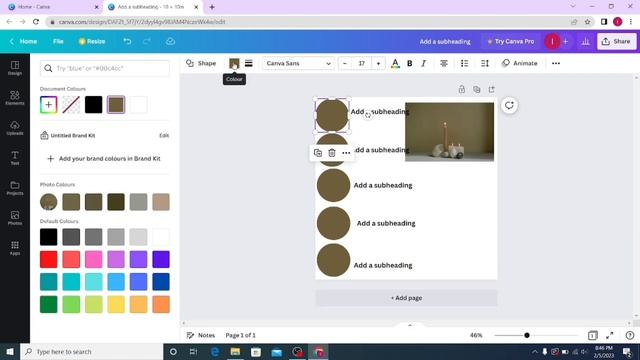Change text alignment with the align icon
The width and height of the screenshot is (640, 360).
tap(444, 63)
